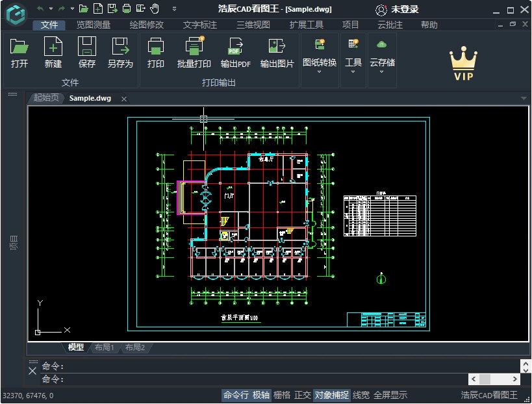
Task: Open the 项目 ribbon tab
Action: coord(350,25)
